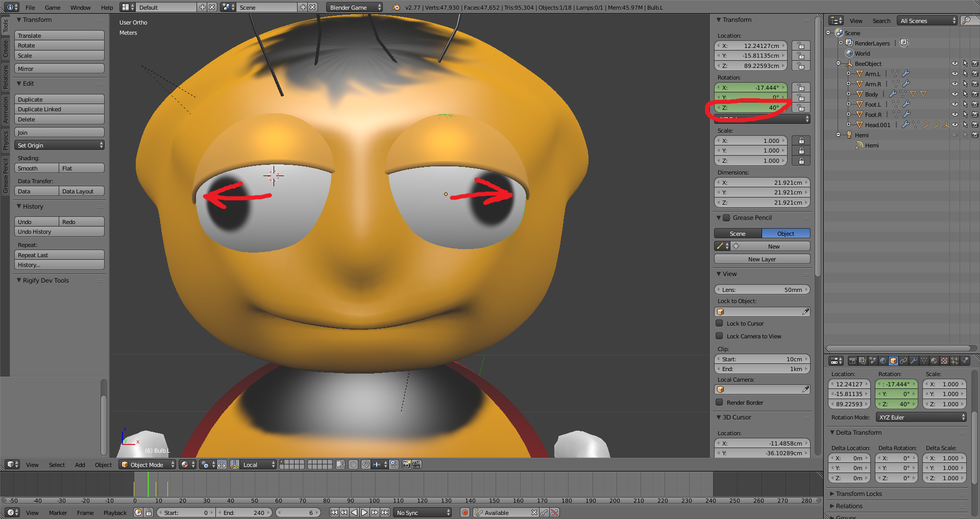Viewport: 980px width, 519px height.
Task: Enable the Lock to Cursor checkbox
Action: (x=719, y=323)
